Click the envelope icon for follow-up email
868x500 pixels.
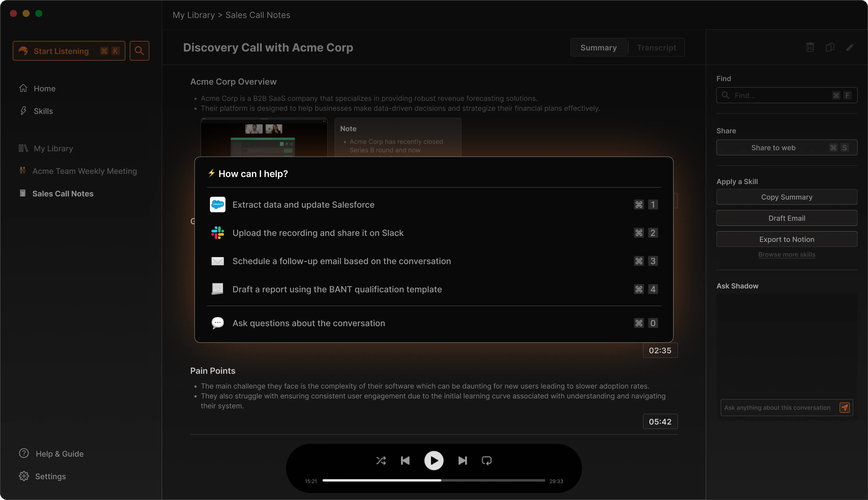[218, 261]
